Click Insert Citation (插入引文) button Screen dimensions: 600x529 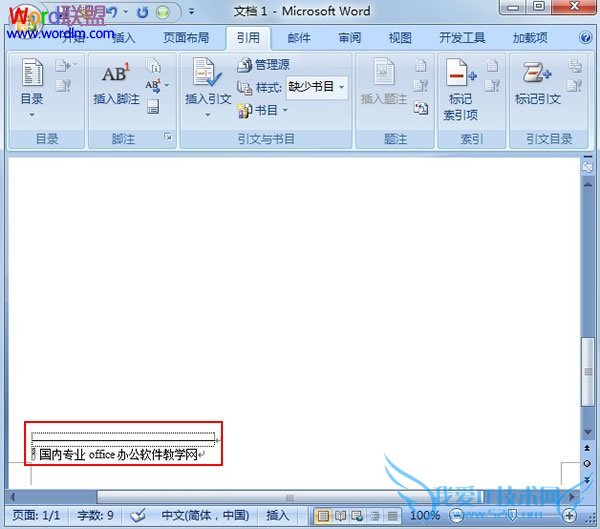(208, 87)
